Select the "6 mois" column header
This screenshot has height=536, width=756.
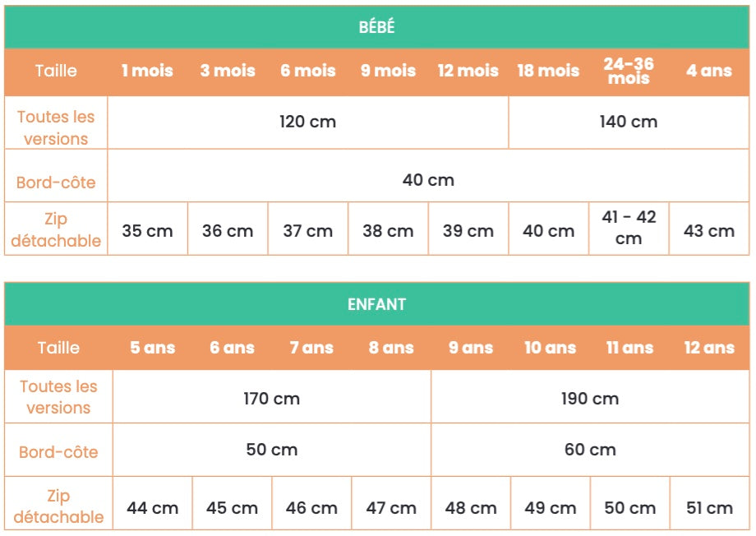click(308, 71)
